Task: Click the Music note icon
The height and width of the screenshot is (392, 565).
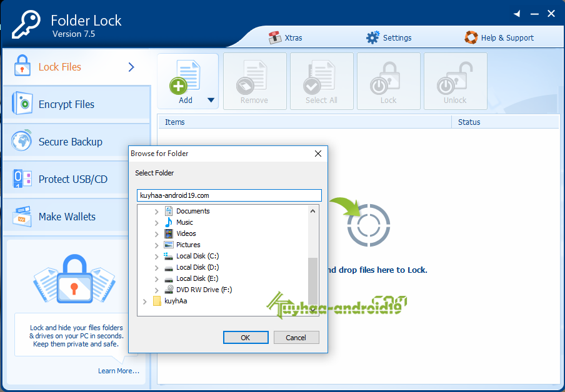Action: [x=168, y=222]
